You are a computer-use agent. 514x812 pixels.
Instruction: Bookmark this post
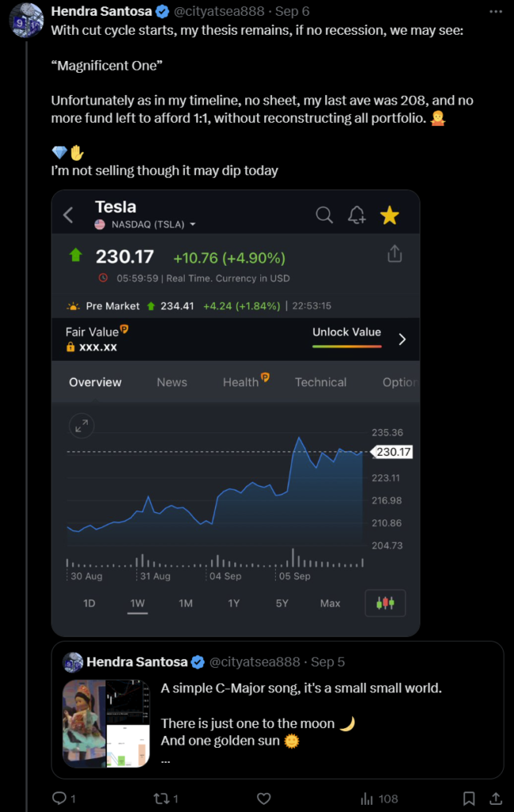[x=469, y=799]
